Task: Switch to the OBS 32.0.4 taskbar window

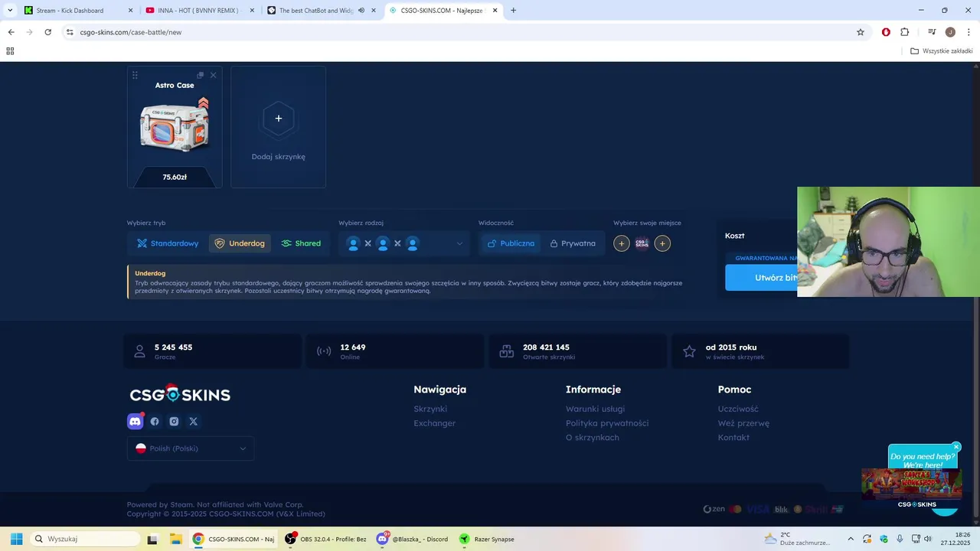Action: pos(325,539)
